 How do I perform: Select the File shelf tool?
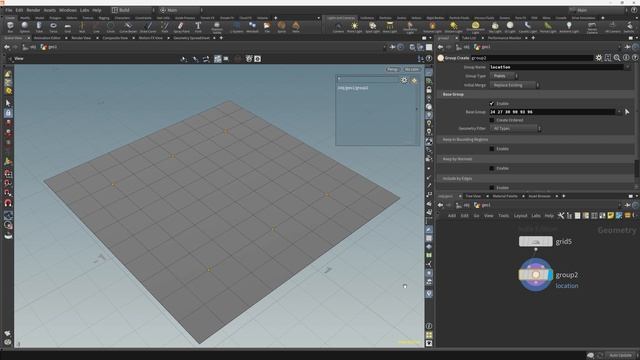point(267,27)
